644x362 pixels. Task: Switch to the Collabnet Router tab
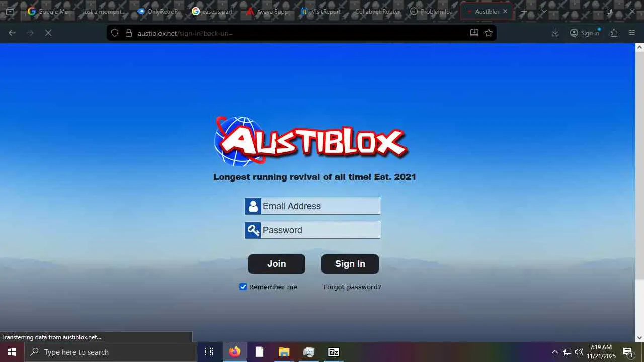click(x=377, y=11)
